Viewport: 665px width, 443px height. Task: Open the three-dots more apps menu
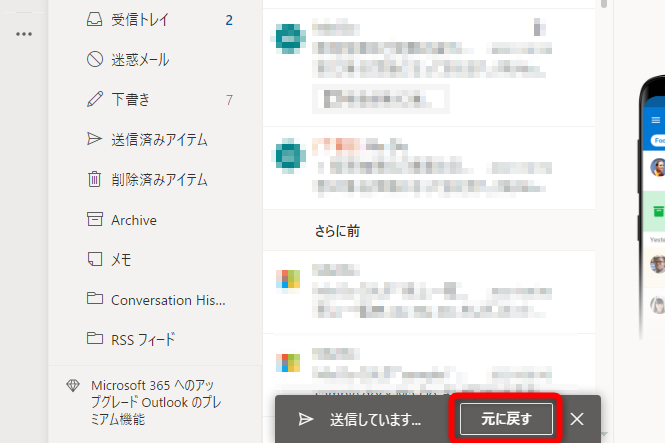point(24,34)
